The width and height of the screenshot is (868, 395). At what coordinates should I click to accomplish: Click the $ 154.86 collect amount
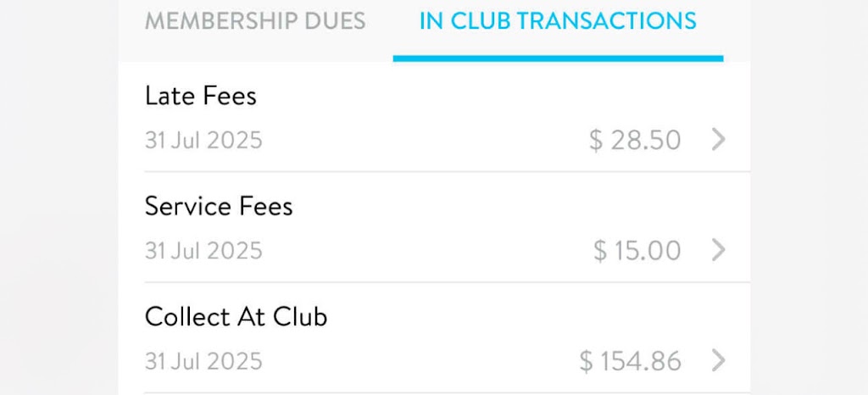coord(630,362)
